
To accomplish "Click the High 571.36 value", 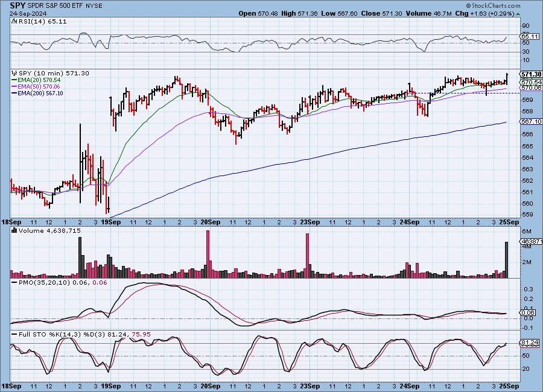I will [299, 13].
